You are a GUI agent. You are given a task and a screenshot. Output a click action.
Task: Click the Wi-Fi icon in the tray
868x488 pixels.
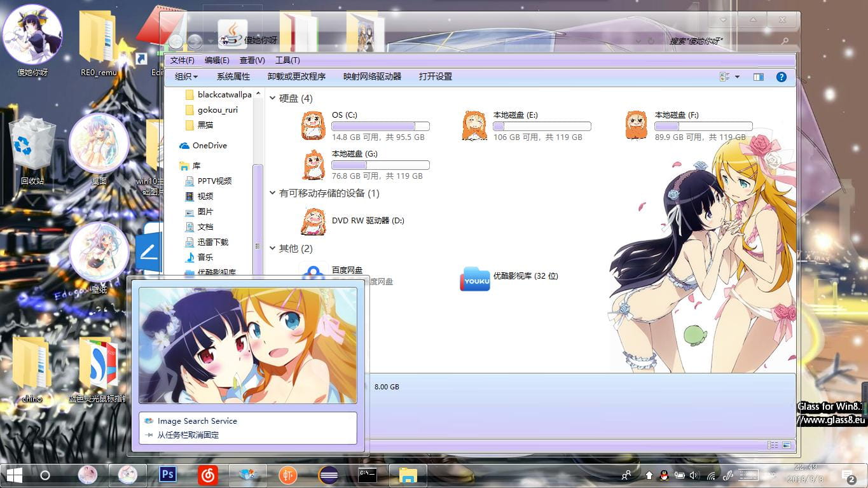tap(709, 475)
